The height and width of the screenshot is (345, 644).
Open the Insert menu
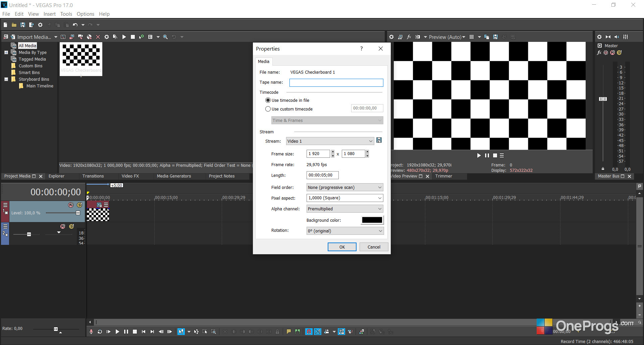50,14
